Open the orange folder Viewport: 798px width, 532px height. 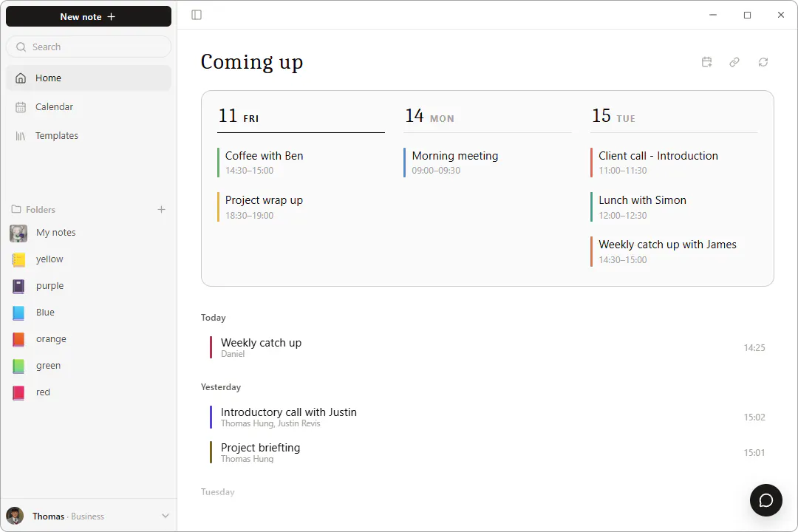(89, 339)
